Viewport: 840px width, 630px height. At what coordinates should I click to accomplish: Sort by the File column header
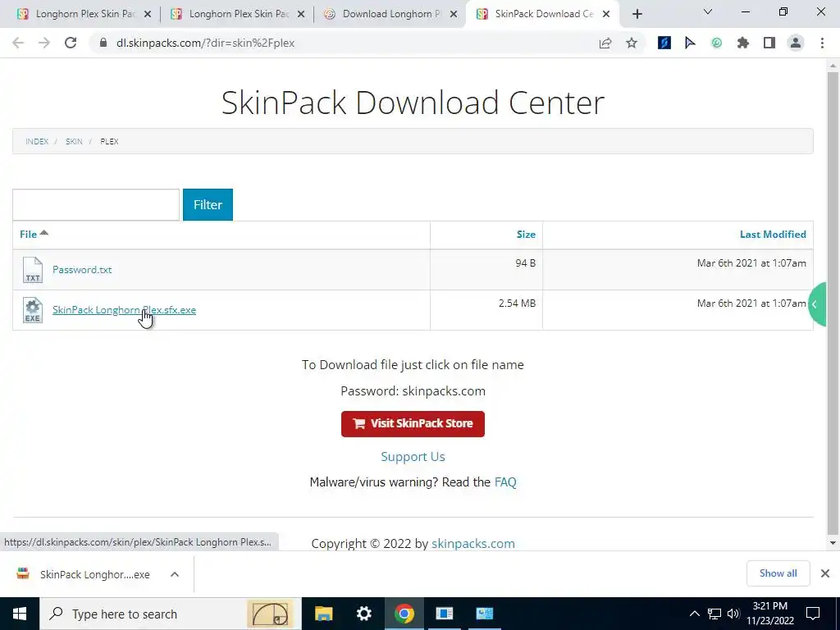(x=34, y=234)
